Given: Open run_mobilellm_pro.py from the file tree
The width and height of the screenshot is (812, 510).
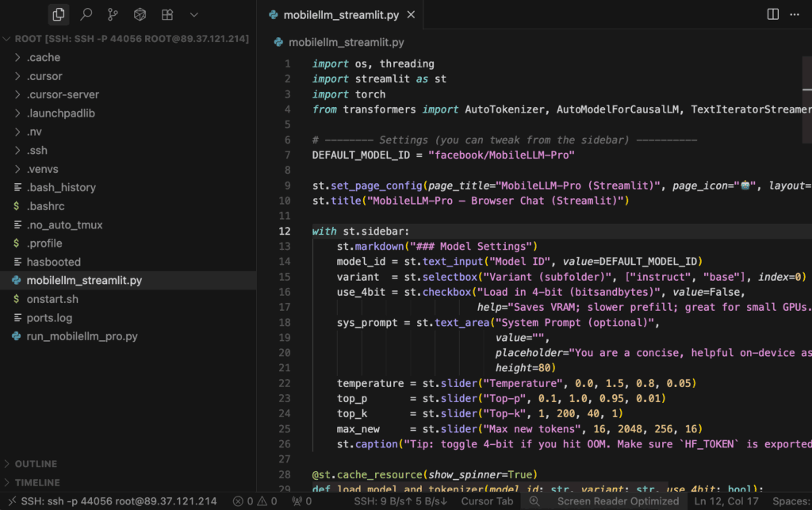Looking at the screenshot, I should 82,336.
